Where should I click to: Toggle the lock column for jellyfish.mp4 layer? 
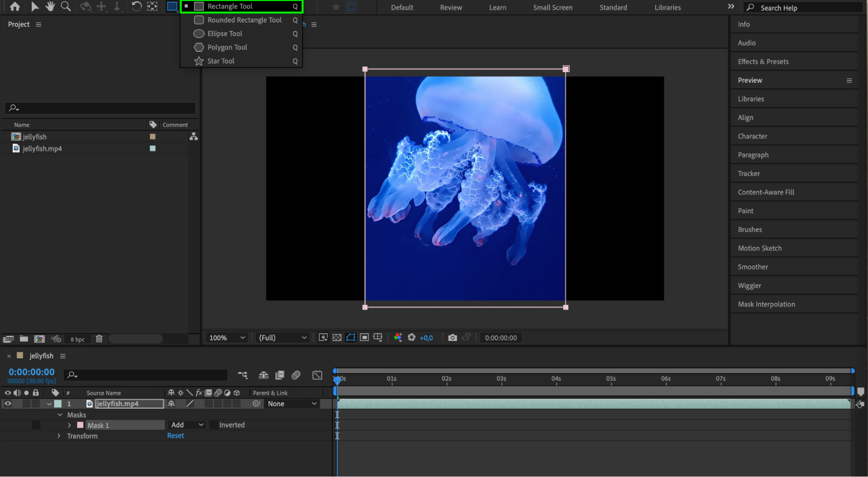tap(36, 404)
